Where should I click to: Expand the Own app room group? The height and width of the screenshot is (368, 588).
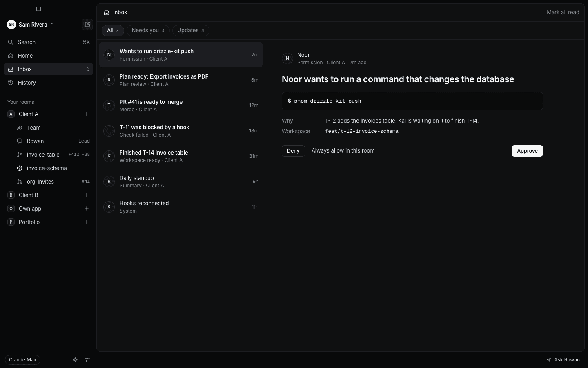tap(49, 209)
